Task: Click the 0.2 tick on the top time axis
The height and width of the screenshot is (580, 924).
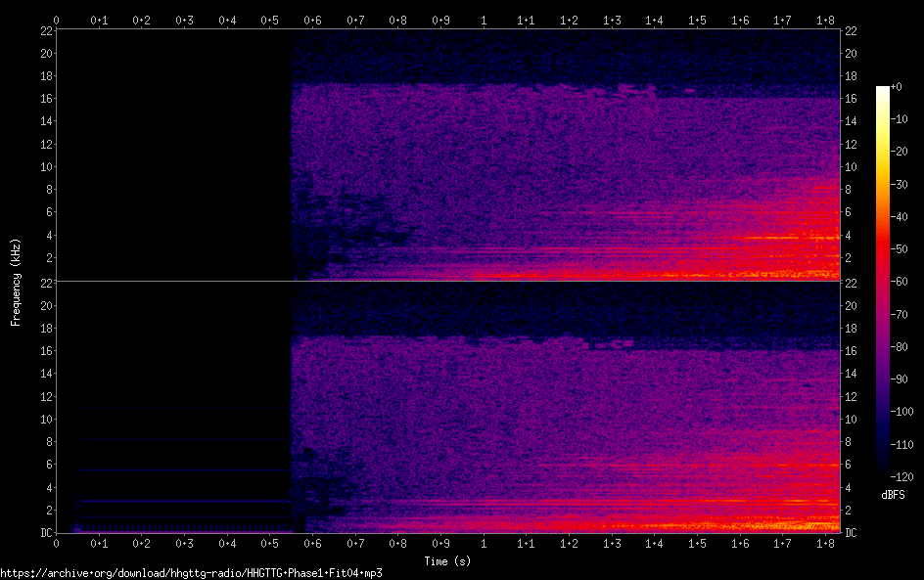Action: click(x=141, y=20)
